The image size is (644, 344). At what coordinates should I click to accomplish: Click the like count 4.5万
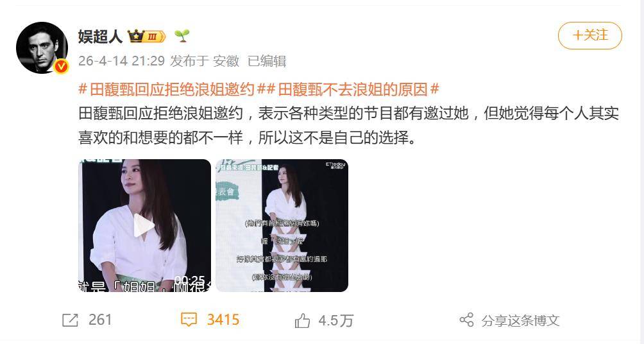click(x=336, y=320)
